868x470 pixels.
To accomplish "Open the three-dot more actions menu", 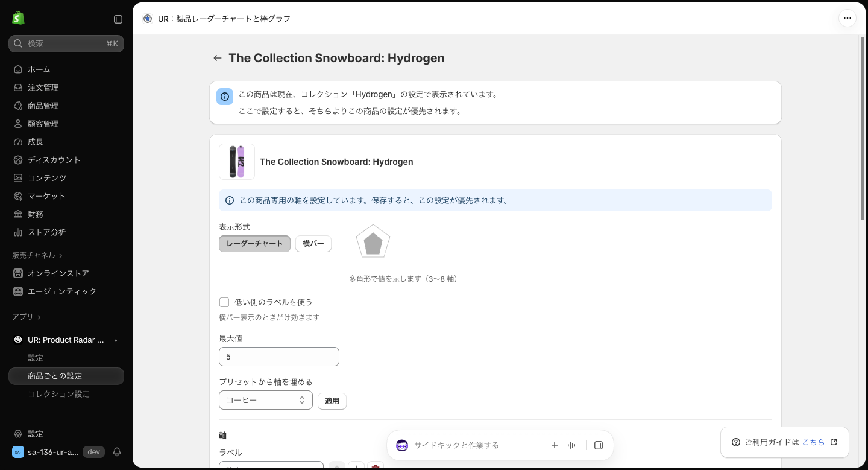I will click(848, 18).
